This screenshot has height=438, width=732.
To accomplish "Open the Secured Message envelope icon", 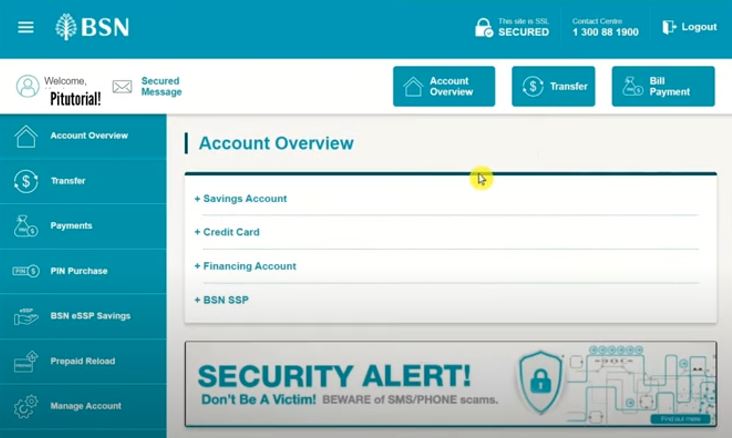I will pyautogui.click(x=122, y=87).
